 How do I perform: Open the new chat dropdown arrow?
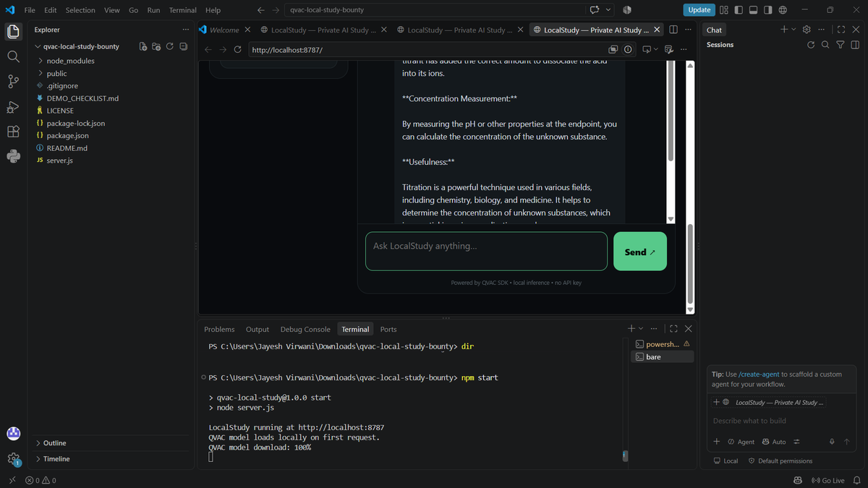[x=793, y=30]
